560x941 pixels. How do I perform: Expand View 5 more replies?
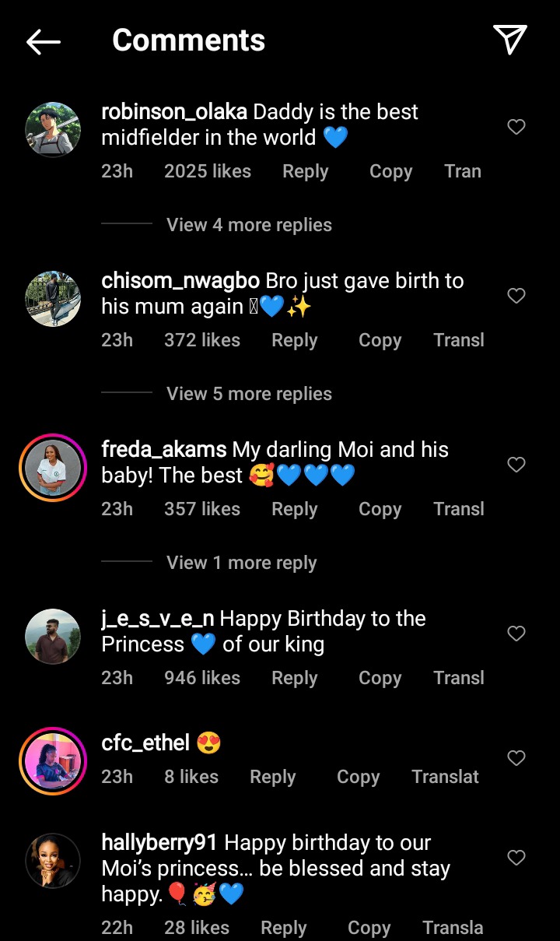click(249, 394)
